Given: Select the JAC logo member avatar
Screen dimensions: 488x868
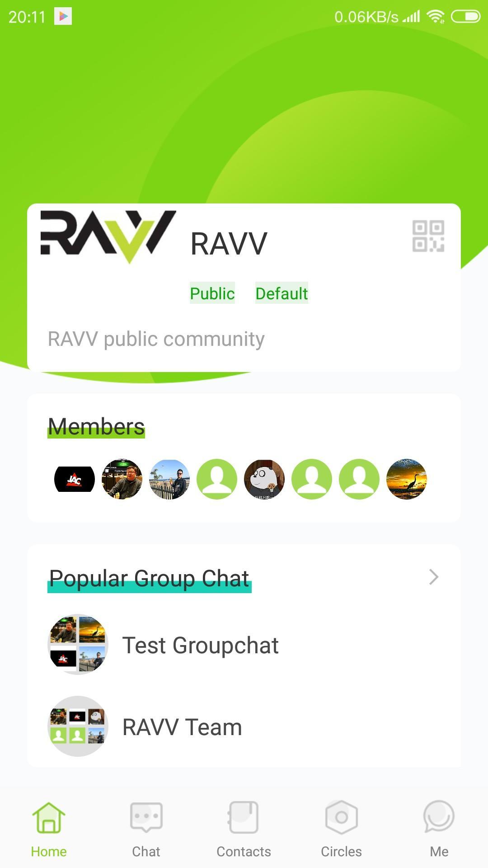Looking at the screenshot, I should [x=75, y=479].
